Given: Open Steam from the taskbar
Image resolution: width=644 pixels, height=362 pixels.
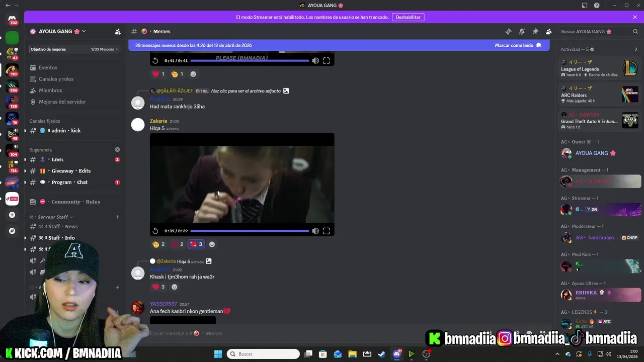Looking at the screenshot, I should click(x=382, y=354).
